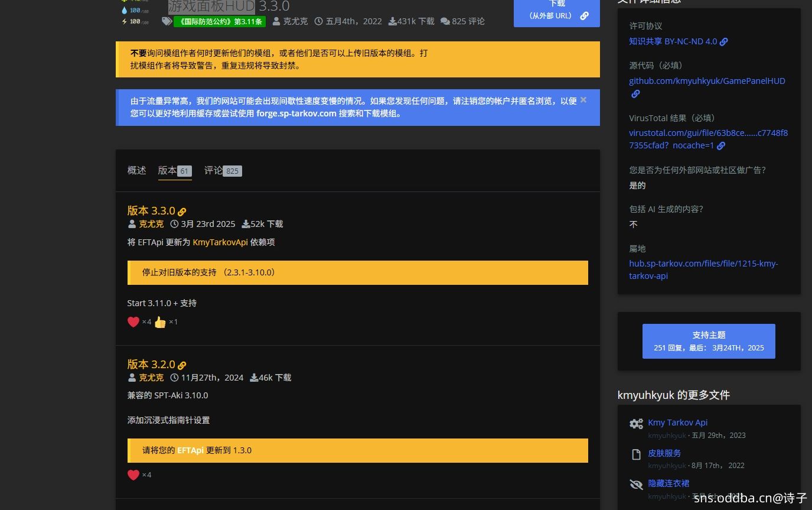
Task: Click the crossed-eye icon beside 隐藏连衣裙
Action: [636, 485]
